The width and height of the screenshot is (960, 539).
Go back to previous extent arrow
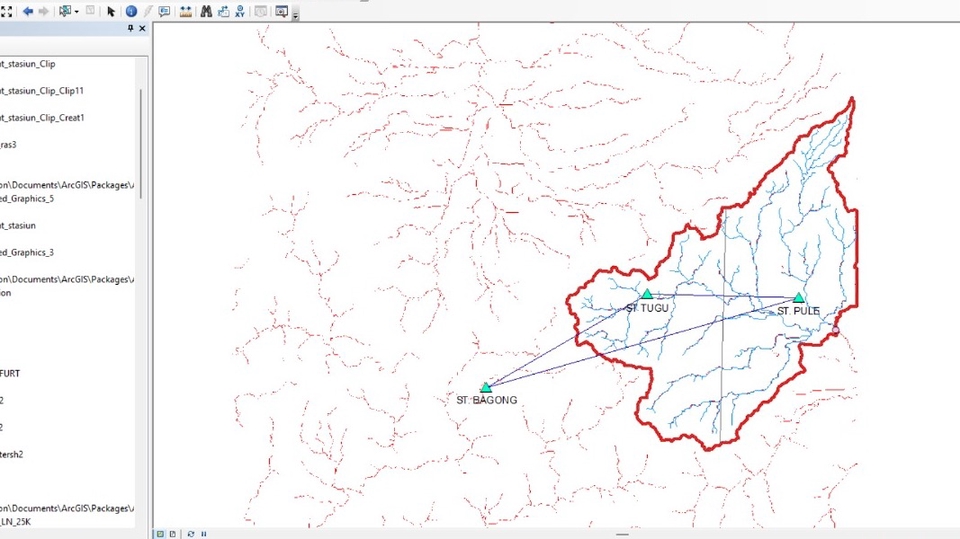pyautogui.click(x=28, y=11)
